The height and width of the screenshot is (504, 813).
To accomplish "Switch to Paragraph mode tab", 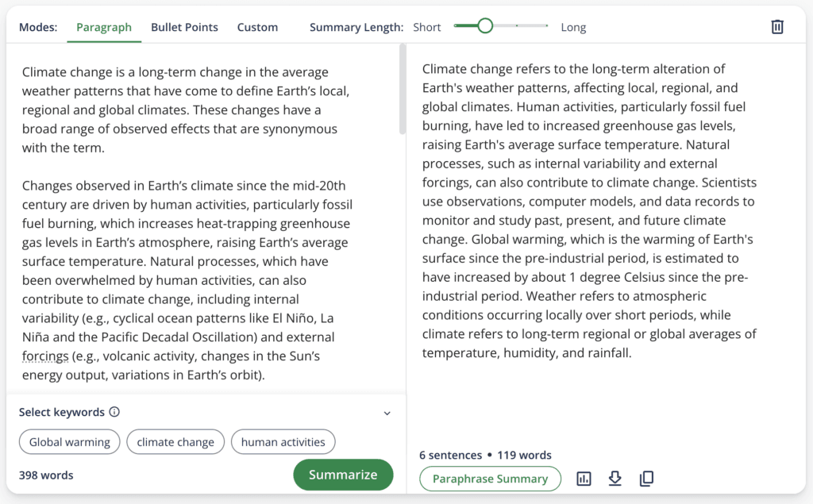I will (x=104, y=27).
